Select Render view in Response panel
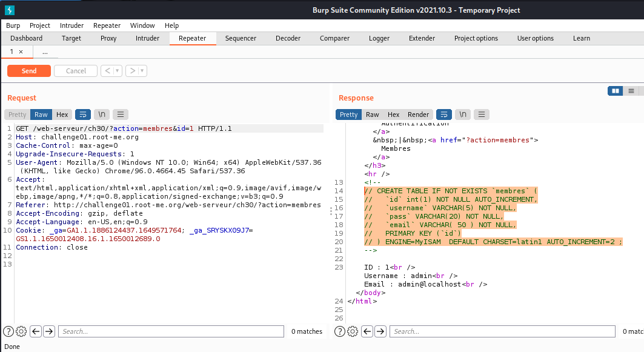644x352 pixels. pos(418,115)
